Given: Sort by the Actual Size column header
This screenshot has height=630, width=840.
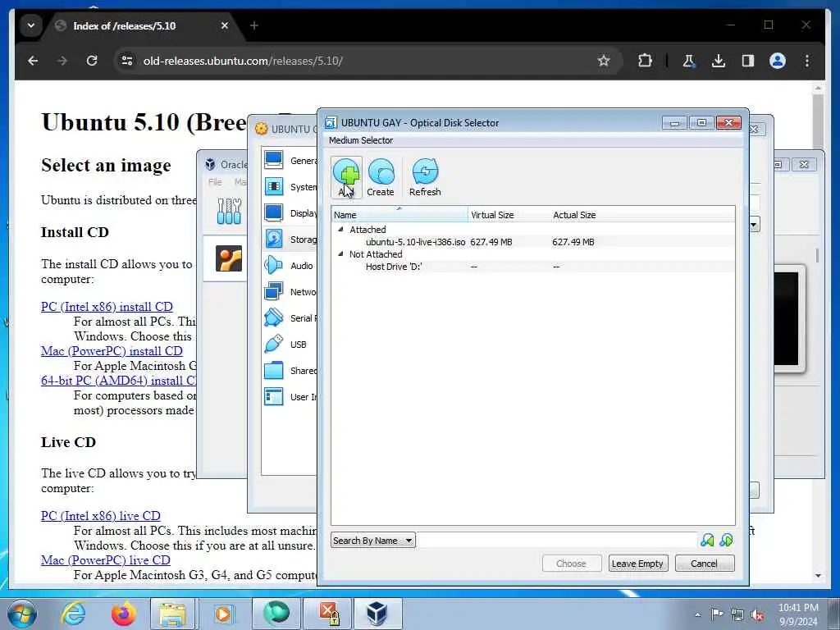Looking at the screenshot, I should [x=573, y=215].
